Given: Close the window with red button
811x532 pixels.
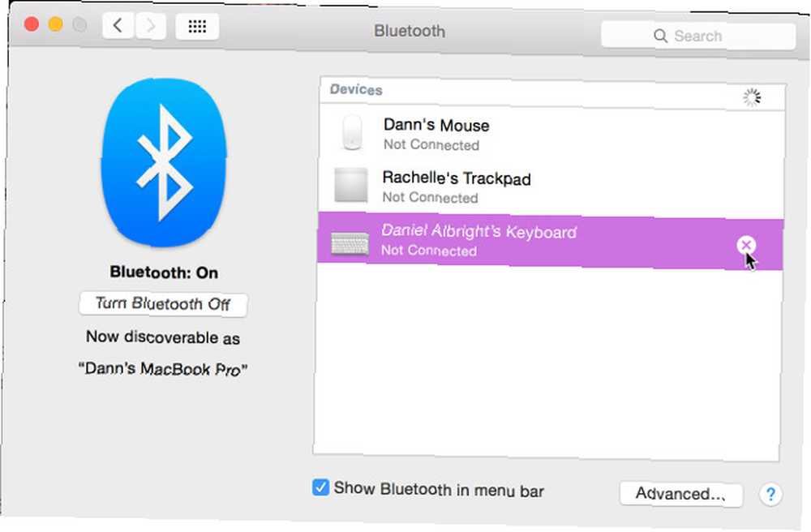Looking at the screenshot, I should [32, 24].
